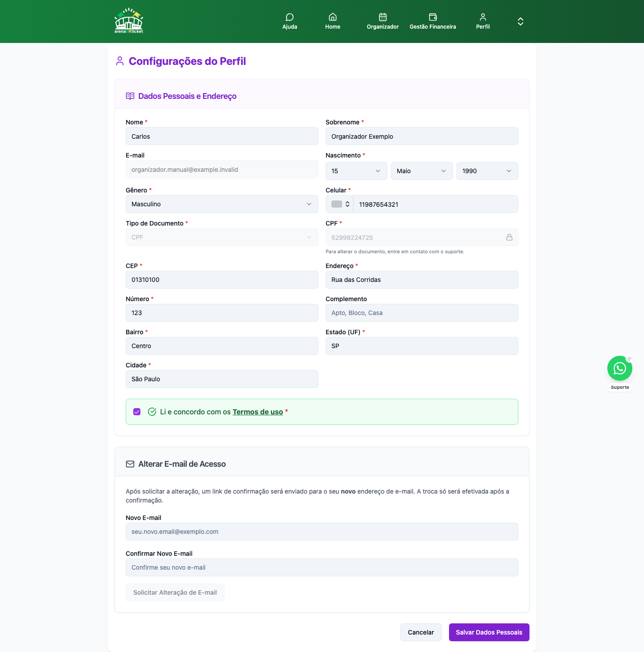Click the arenaRticket logo
This screenshot has width=644, height=652.
129,21
